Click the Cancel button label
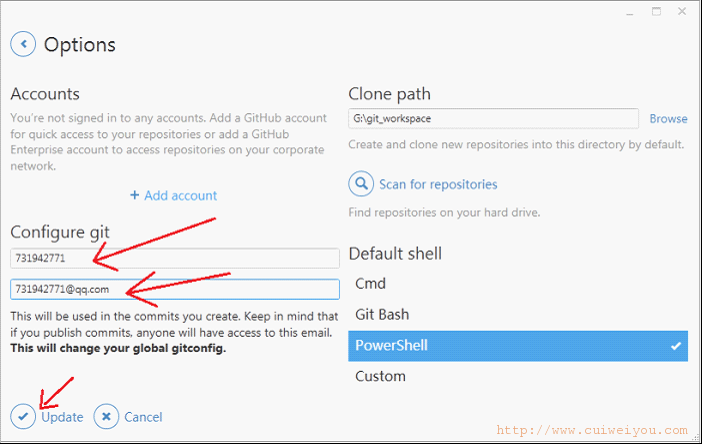The width and height of the screenshot is (702, 444). pos(143,417)
